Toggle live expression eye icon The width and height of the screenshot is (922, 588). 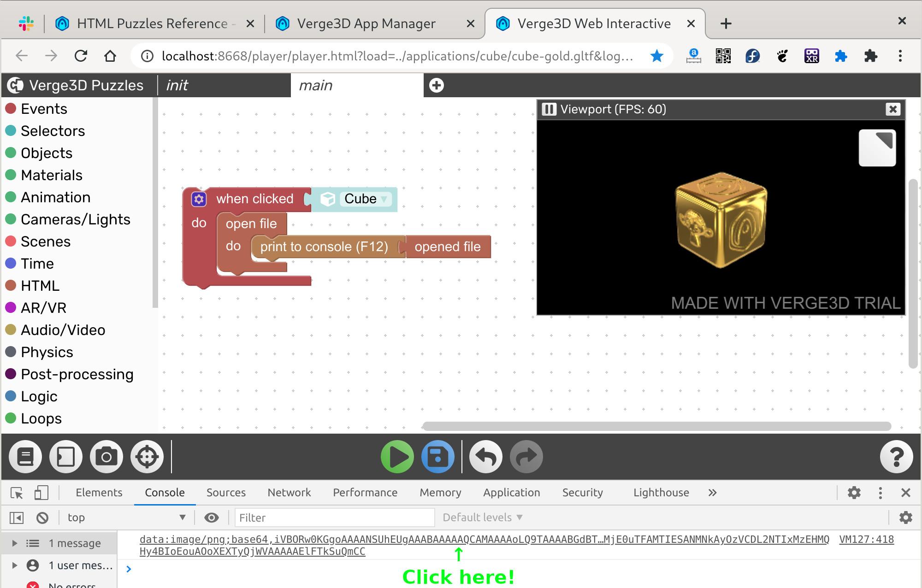[x=212, y=517]
